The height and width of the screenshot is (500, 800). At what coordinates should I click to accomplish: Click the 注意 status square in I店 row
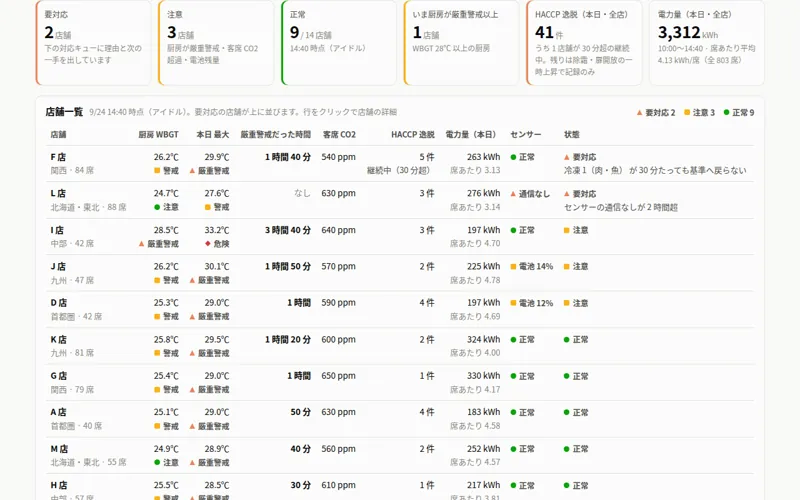click(566, 230)
